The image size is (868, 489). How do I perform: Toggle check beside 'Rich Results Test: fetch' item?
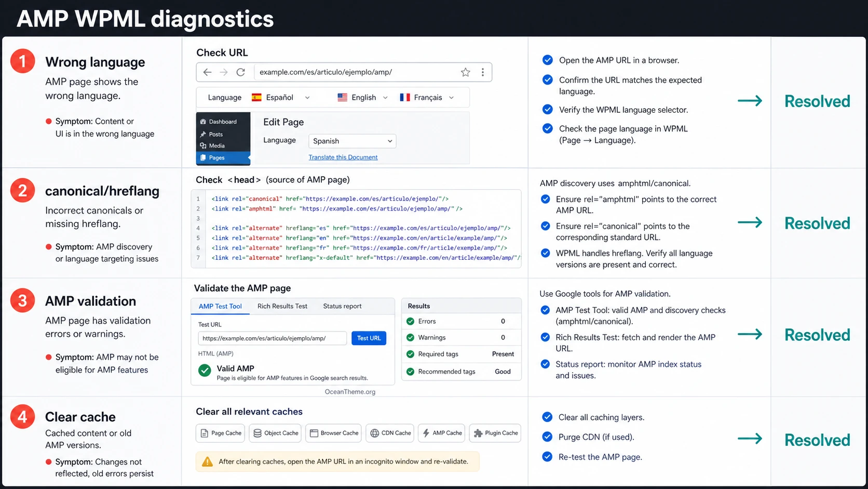[545, 337]
